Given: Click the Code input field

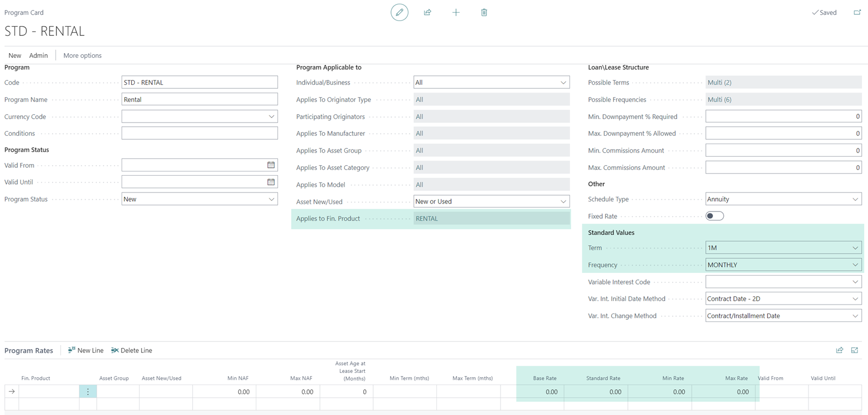Looking at the screenshot, I should point(199,83).
